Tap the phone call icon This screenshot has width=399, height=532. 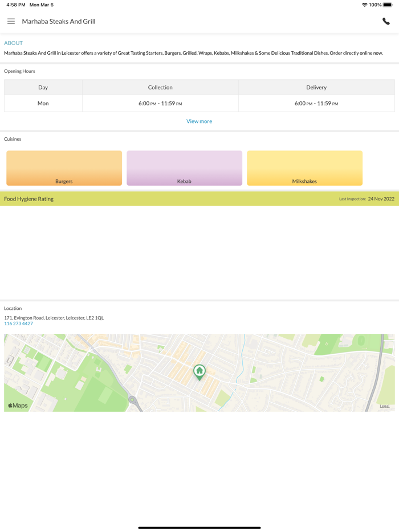(x=386, y=22)
